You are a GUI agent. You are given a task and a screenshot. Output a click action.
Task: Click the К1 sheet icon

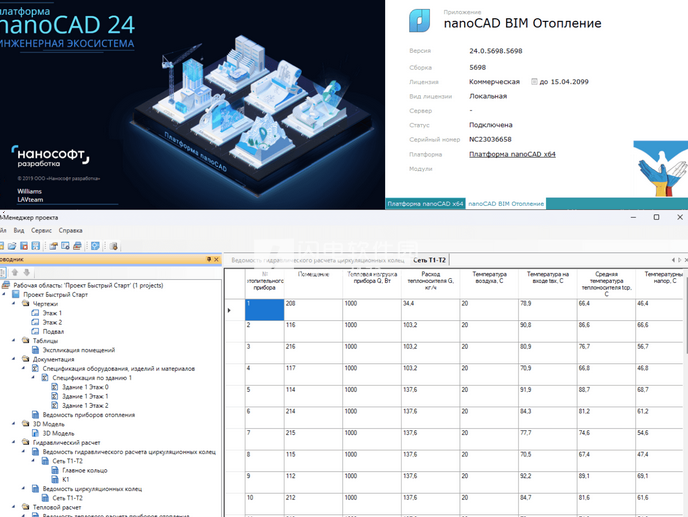pos(55,479)
